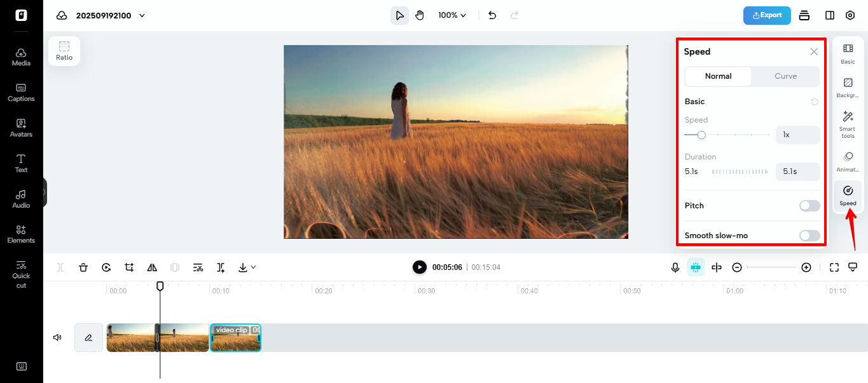
Task: Turn on Smooth slow-mo switch
Action: click(x=809, y=236)
